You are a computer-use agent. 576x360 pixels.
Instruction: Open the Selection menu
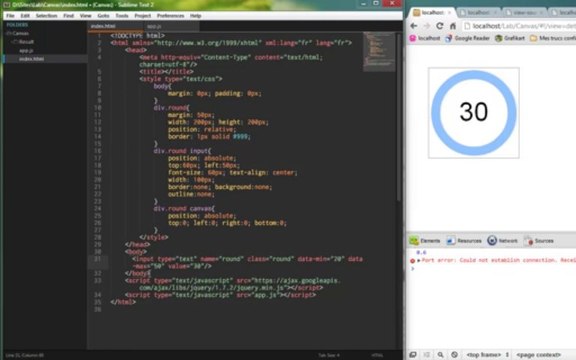coord(47,16)
